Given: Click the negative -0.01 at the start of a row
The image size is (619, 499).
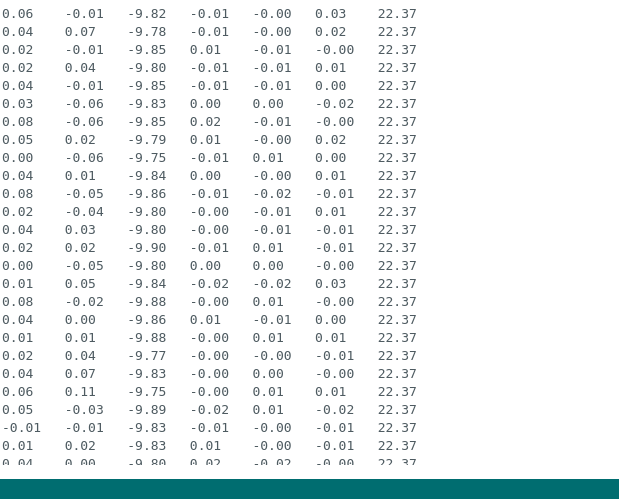Looking at the screenshot, I should point(21,428).
